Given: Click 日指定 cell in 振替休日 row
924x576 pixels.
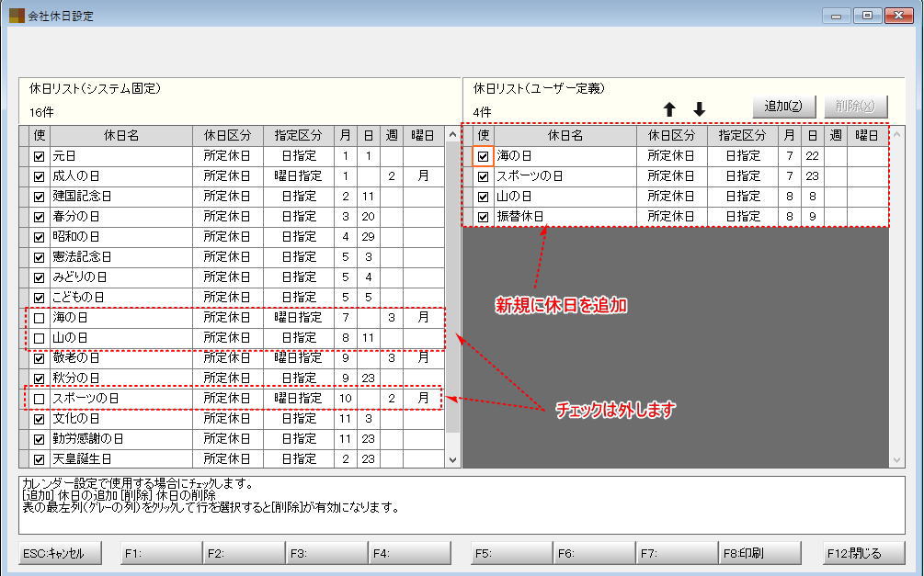Looking at the screenshot, I should pyautogui.click(x=743, y=217).
